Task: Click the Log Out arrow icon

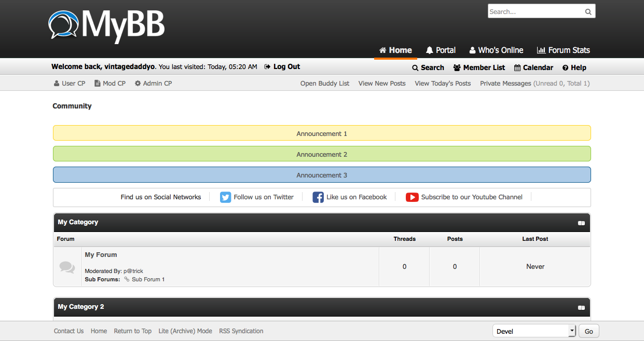Action: (268, 67)
